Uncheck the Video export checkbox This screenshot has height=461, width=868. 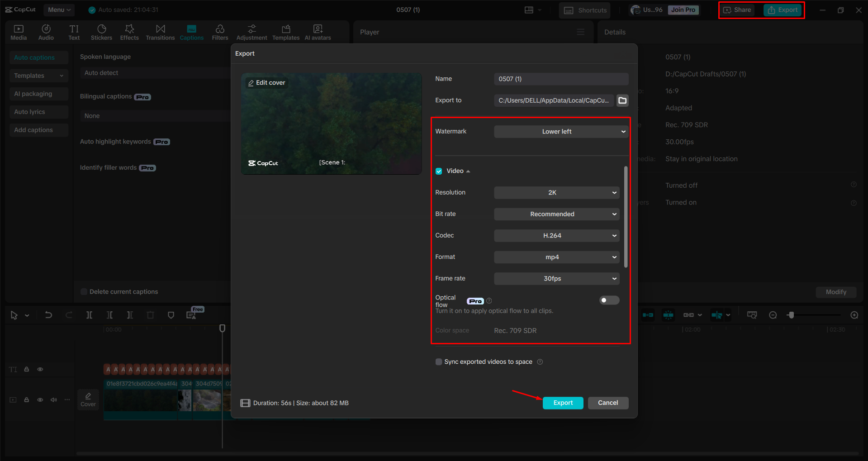click(438, 171)
